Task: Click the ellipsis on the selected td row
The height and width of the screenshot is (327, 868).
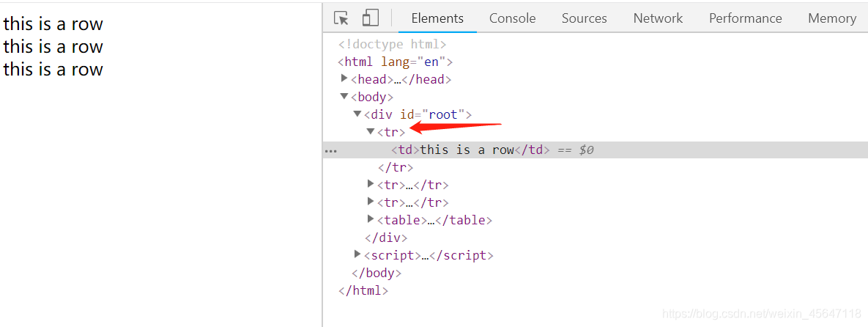Action: point(330,150)
